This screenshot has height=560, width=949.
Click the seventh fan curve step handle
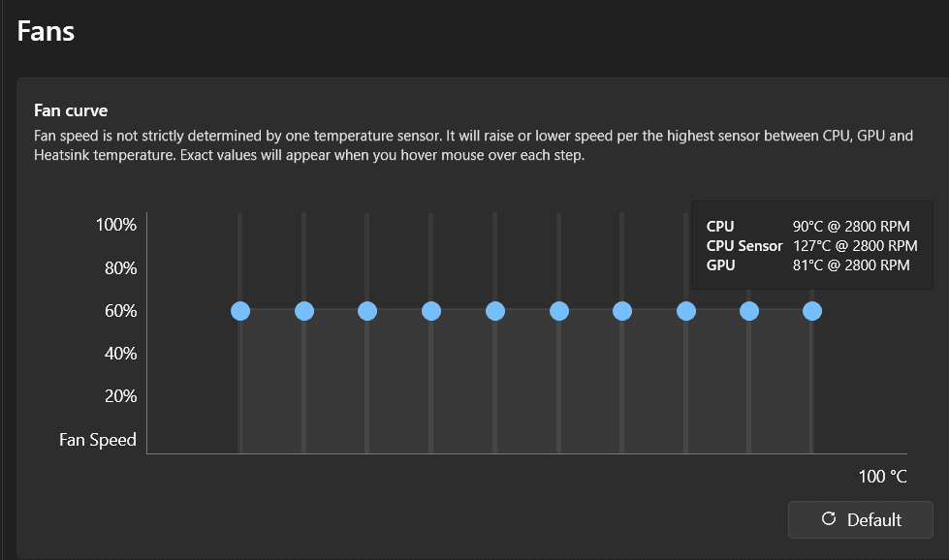[x=622, y=311]
